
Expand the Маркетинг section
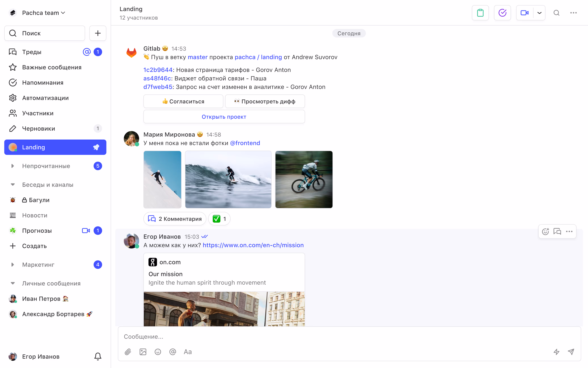coord(13,265)
